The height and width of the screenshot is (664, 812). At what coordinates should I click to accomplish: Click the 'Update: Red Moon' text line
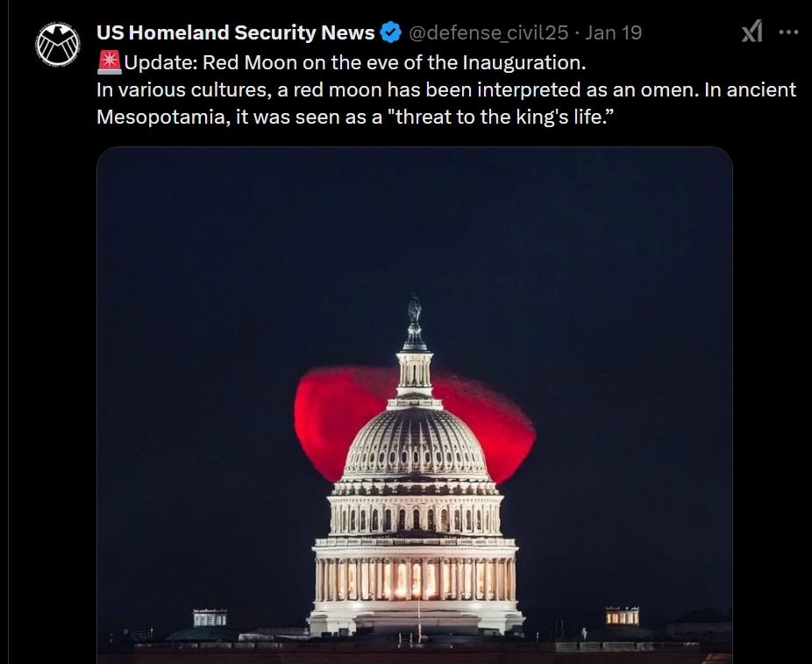[342, 62]
